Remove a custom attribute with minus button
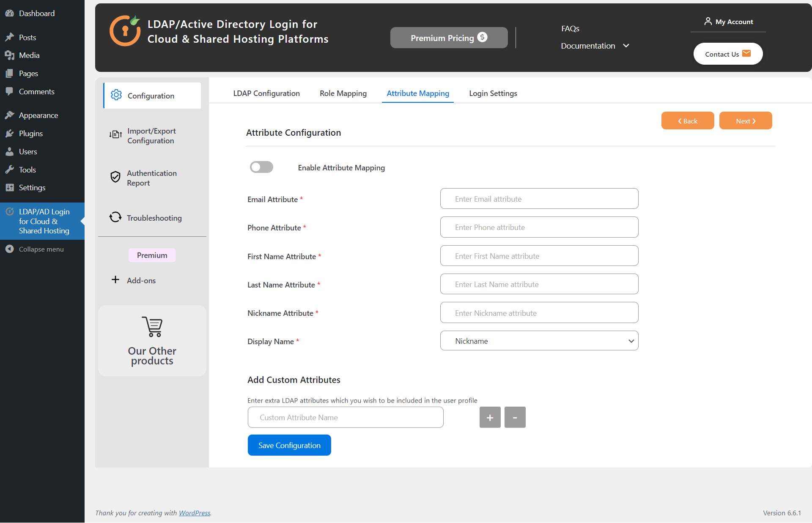812x523 pixels. pos(515,417)
